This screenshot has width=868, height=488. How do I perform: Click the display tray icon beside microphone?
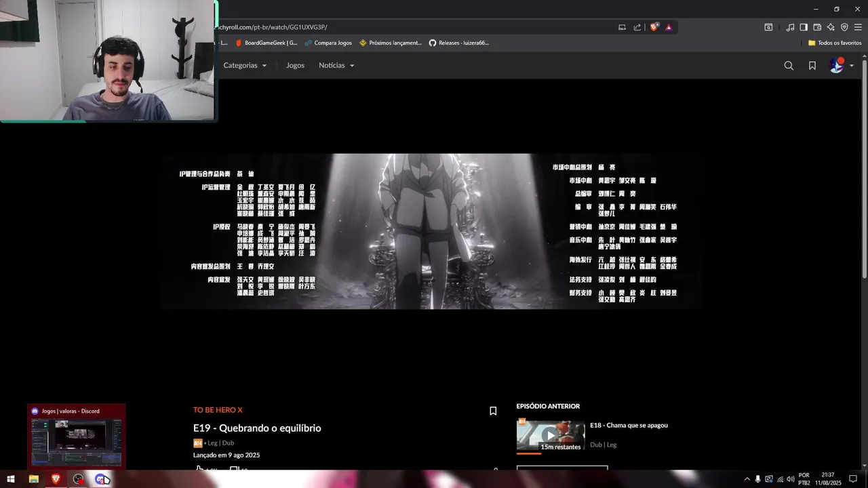point(769,479)
